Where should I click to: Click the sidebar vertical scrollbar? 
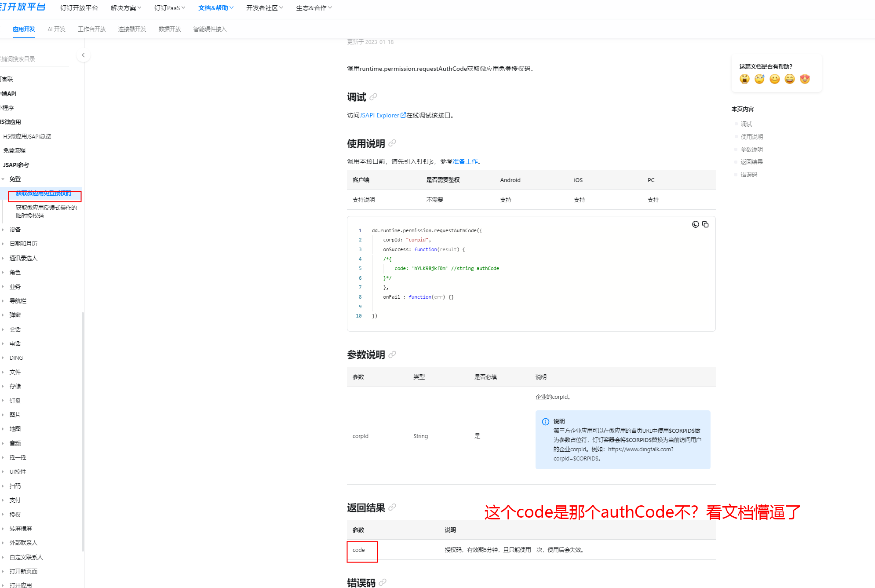83,431
